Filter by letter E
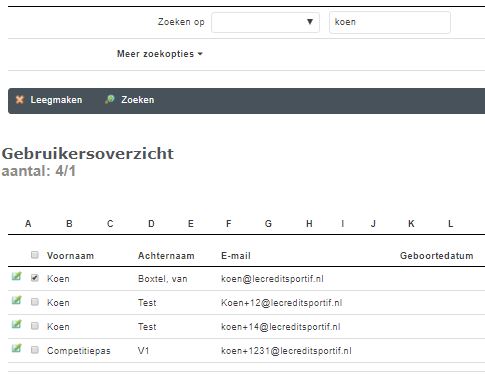The height and width of the screenshot is (379, 485). point(191,224)
